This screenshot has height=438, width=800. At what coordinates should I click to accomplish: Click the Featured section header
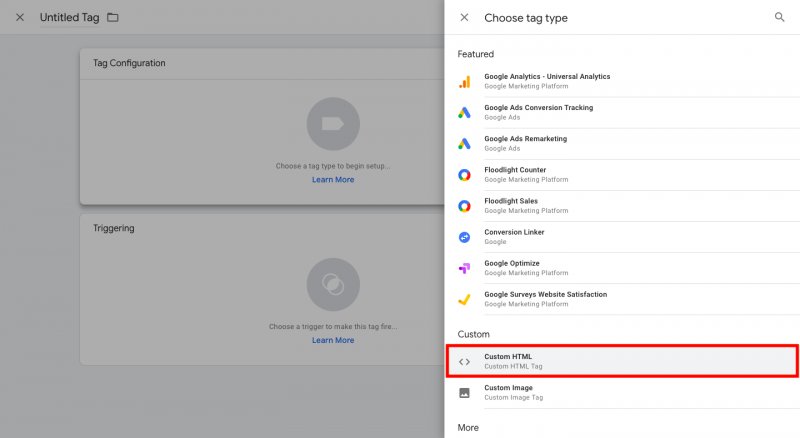pos(476,54)
